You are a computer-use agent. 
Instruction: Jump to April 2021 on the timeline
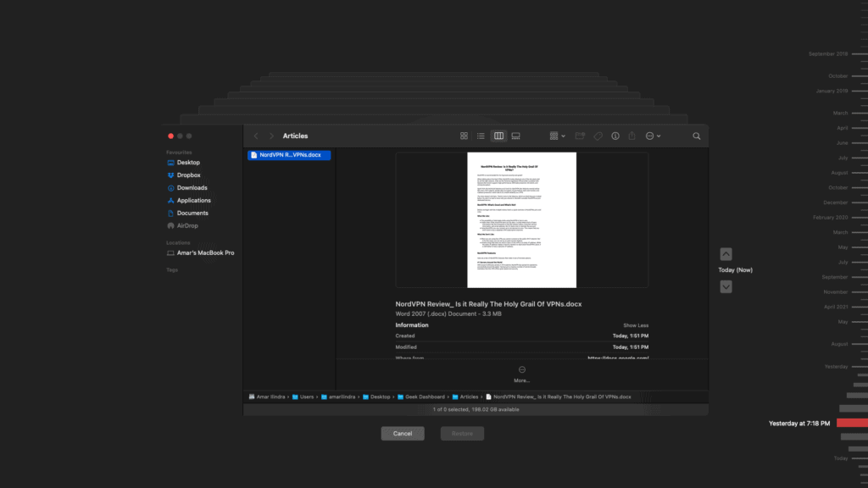[x=835, y=307]
